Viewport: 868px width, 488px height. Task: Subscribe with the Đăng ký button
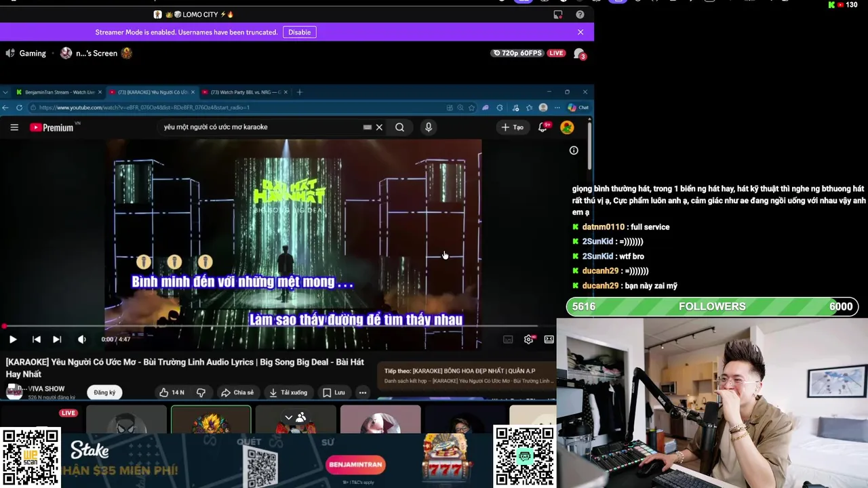click(x=104, y=392)
